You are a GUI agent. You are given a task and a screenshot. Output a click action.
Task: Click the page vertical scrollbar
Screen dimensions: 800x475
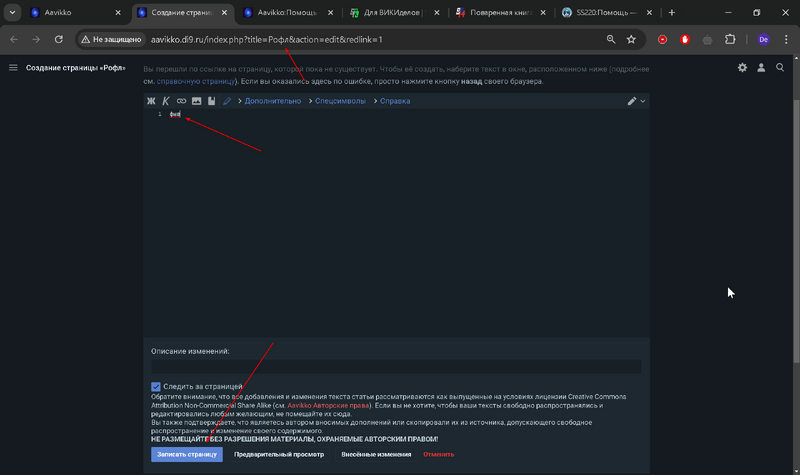coord(796,231)
